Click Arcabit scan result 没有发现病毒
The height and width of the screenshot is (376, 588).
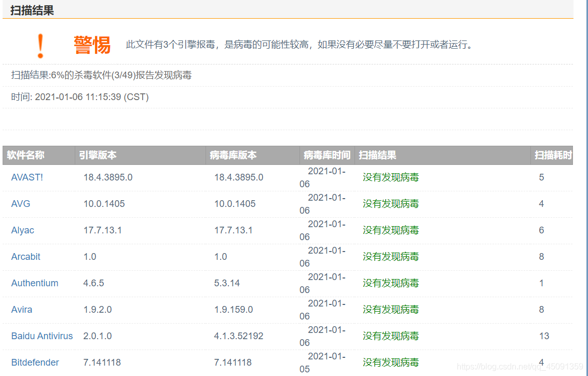(x=391, y=257)
